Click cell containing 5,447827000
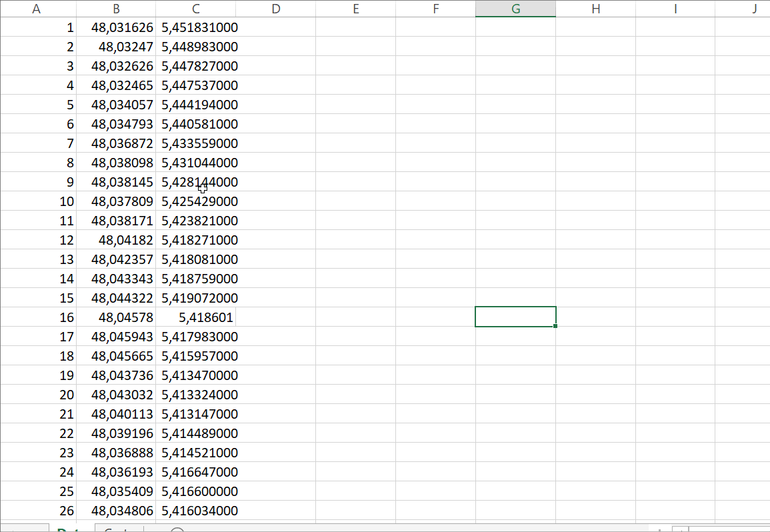 pyautogui.click(x=196, y=66)
